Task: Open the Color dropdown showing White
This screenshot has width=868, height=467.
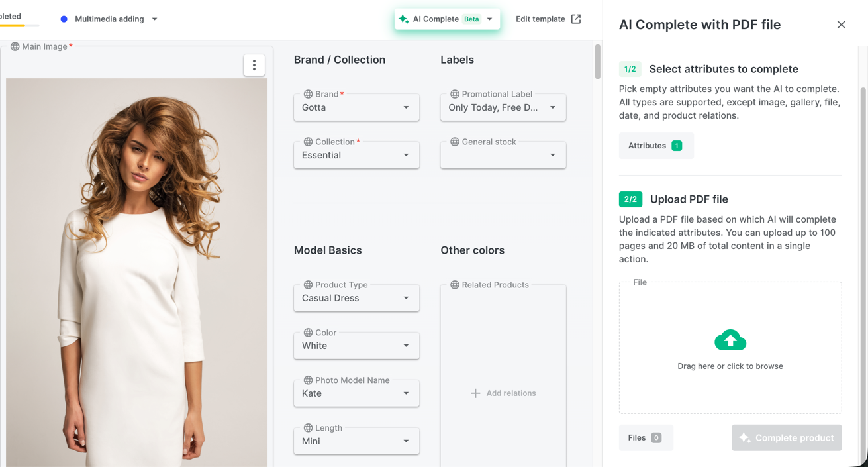Action: 356,346
